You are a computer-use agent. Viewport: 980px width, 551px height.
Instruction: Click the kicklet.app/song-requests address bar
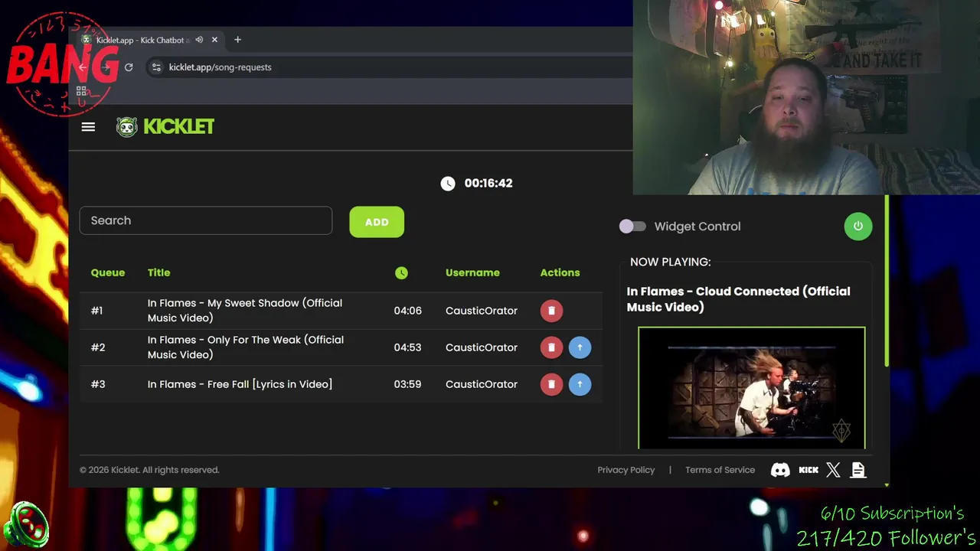point(220,67)
